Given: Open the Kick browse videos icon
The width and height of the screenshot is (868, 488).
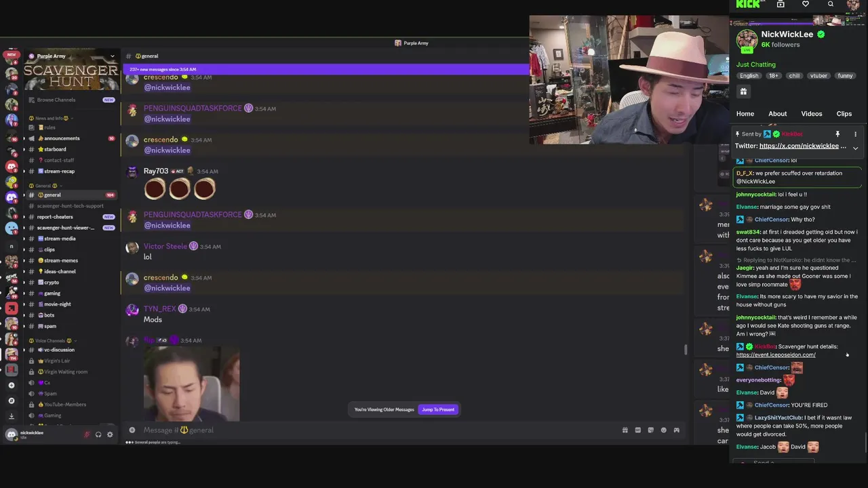Looking at the screenshot, I should pyautogui.click(x=781, y=4).
